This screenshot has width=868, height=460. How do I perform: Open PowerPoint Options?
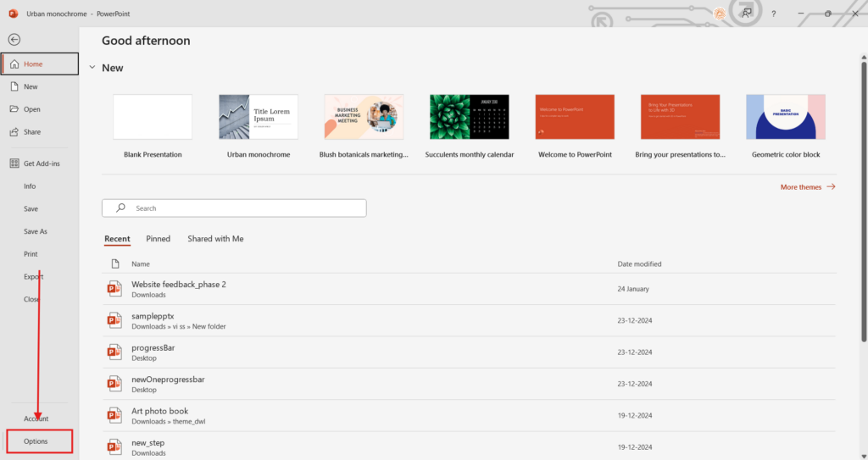click(x=38, y=441)
